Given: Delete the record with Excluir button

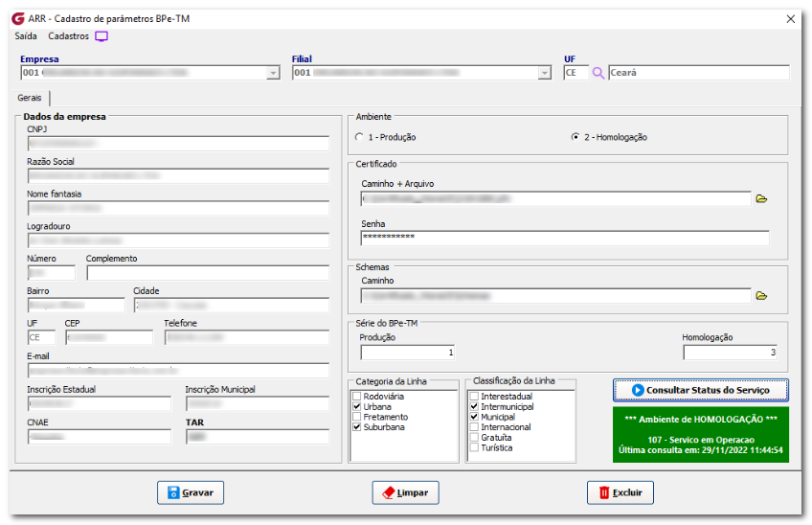Looking at the screenshot, I should click(x=620, y=492).
